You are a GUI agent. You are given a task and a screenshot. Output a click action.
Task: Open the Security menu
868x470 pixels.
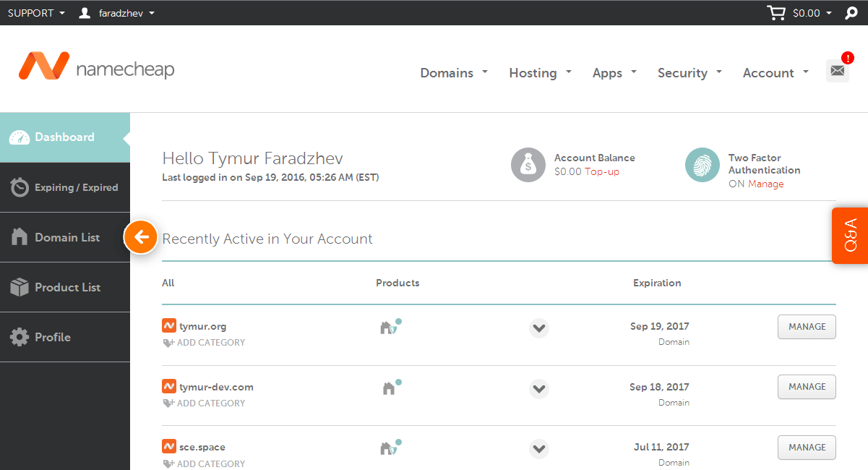689,72
